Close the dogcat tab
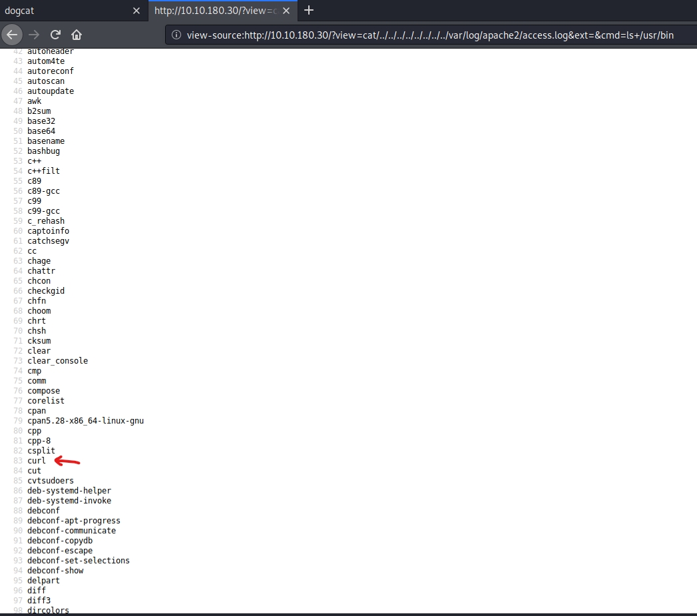697x616 pixels. click(x=136, y=11)
